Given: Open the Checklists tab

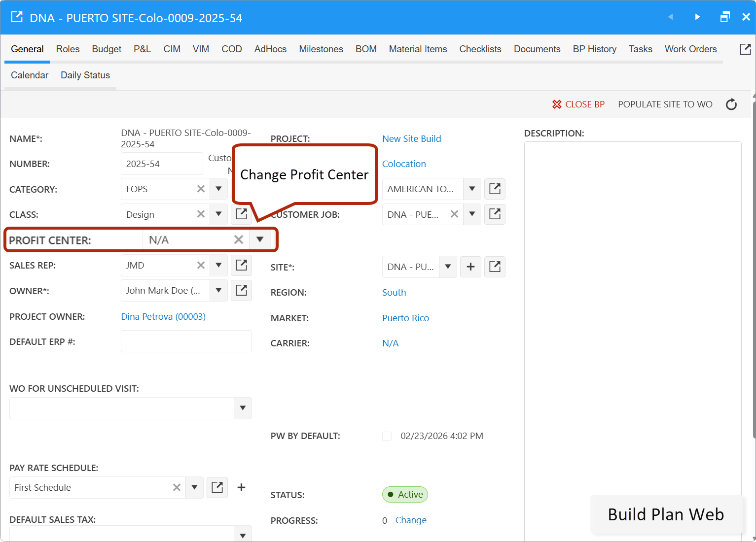Looking at the screenshot, I should pos(480,49).
